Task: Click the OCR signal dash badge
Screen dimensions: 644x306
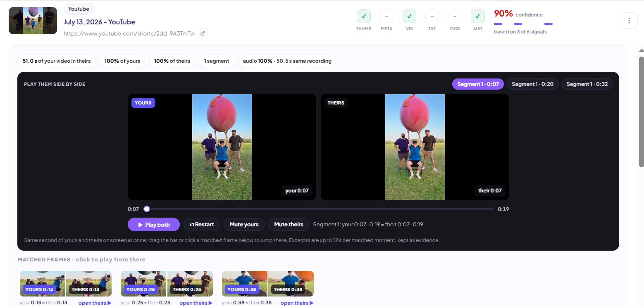Action: point(455,17)
